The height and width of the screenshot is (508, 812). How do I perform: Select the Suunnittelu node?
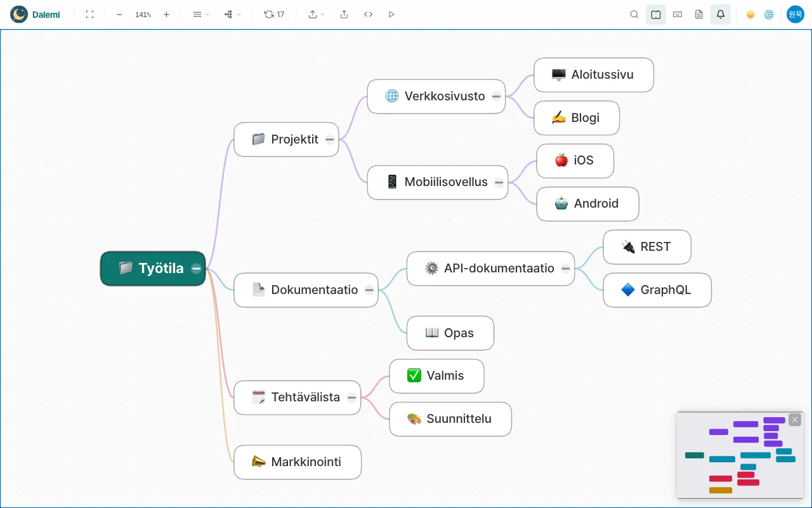tap(450, 419)
